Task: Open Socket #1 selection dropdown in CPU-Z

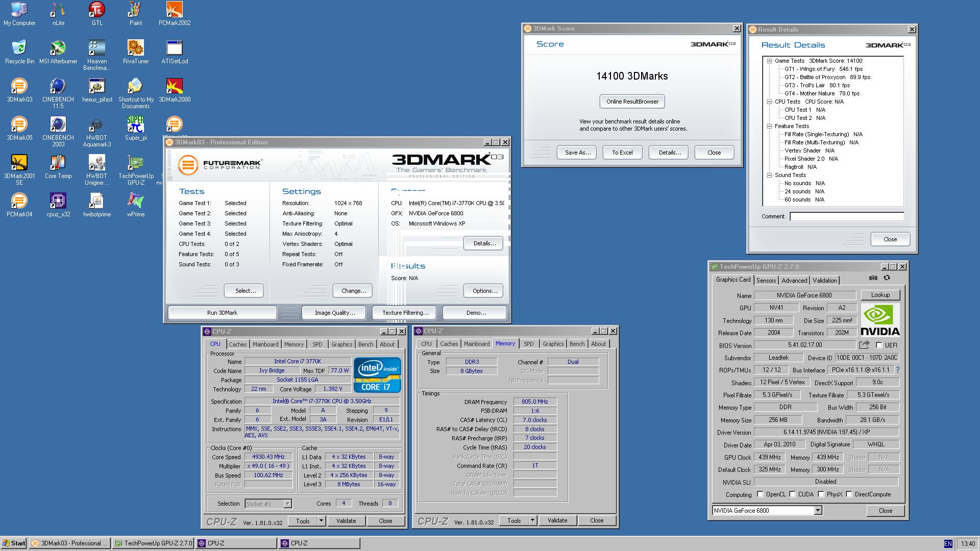Action: (287, 504)
